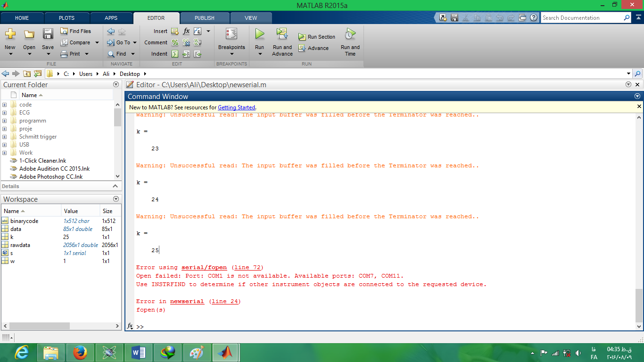Image resolution: width=644 pixels, height=362 pixels.
Task: Open the Save dropdown arrow
Action: click(x=48, y=54)
